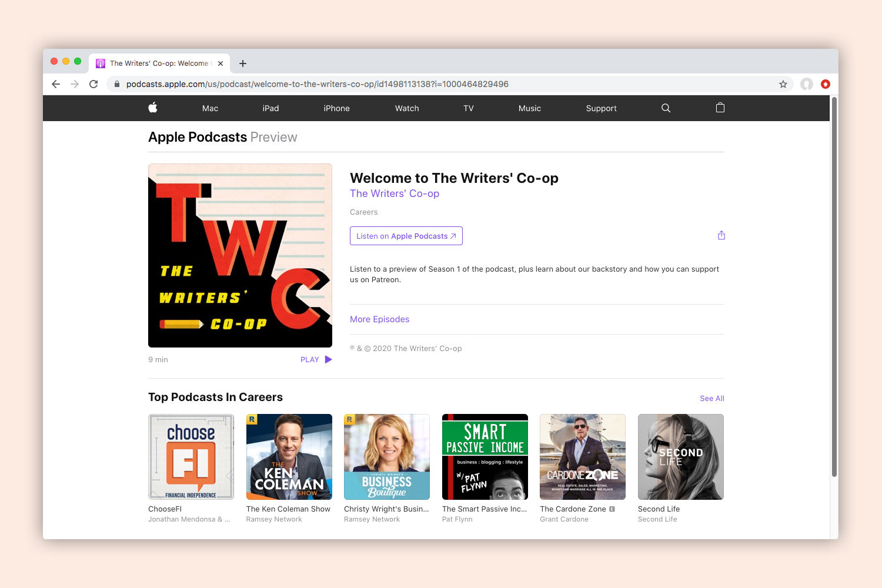Click 'Pat Flynn' author text
Screen dimensions: 882x588
click(457, 519)
